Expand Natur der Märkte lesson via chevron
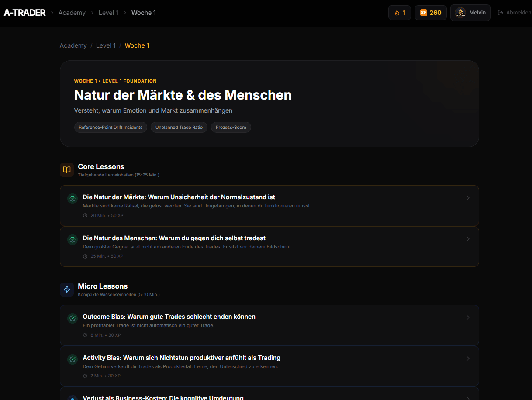The height and width of the screenshot is (400, 532). click(468, 198)
